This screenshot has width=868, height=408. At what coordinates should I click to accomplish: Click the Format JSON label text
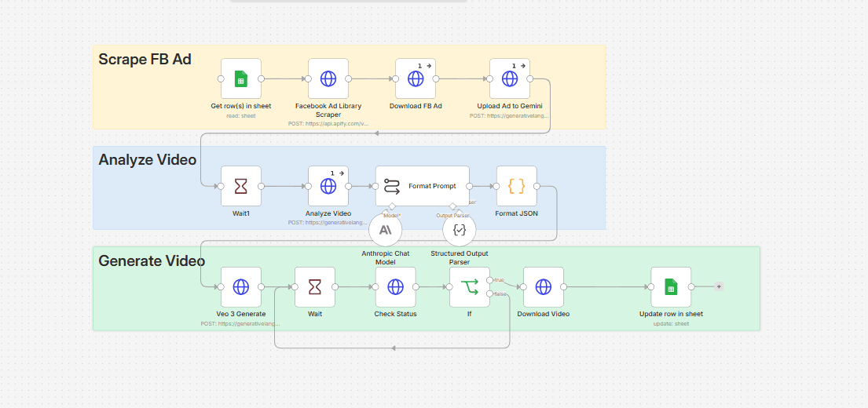(517, 213)
